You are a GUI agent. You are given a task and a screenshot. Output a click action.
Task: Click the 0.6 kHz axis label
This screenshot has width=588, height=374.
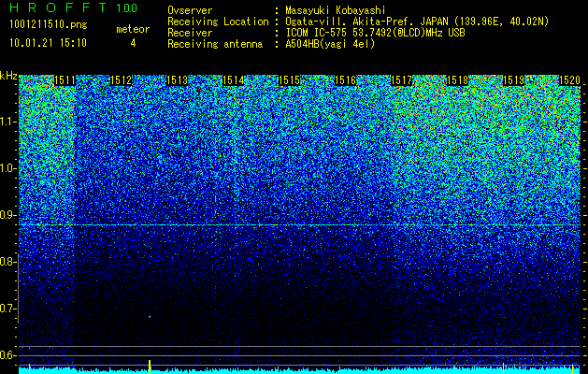point(7,355)
